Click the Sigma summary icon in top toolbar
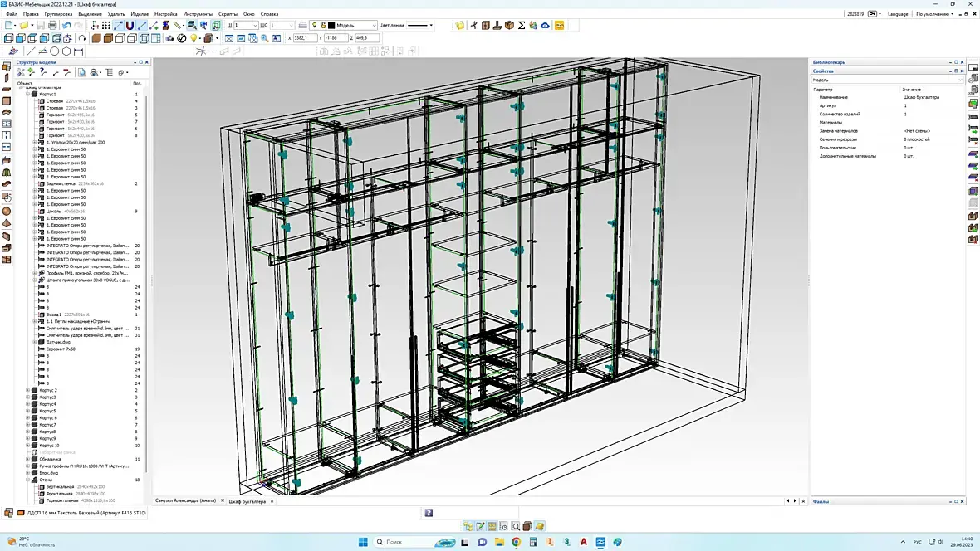 pos(522,25)
